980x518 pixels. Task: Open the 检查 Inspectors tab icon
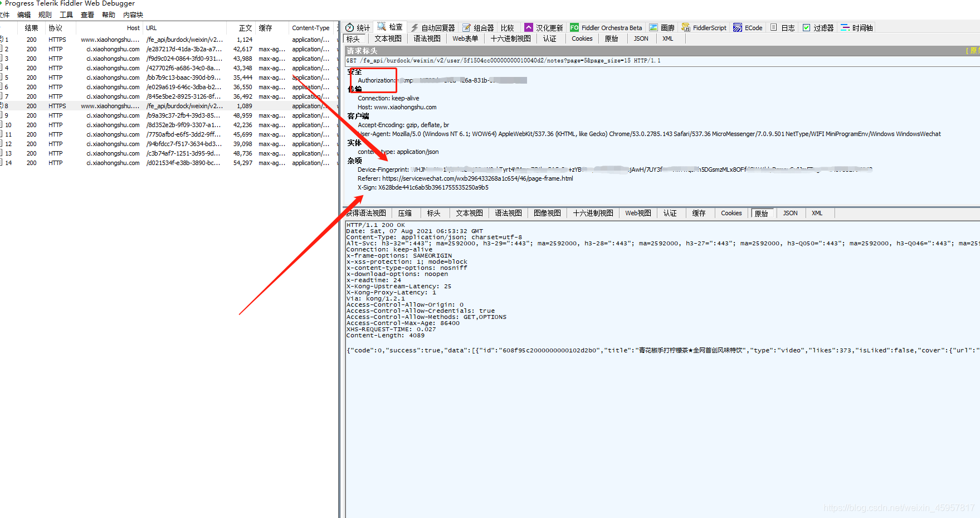click(382, 27)
